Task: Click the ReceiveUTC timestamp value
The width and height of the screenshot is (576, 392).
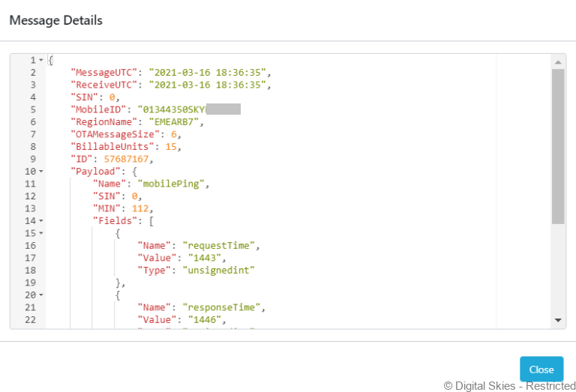Action: (x=208, y=85)
